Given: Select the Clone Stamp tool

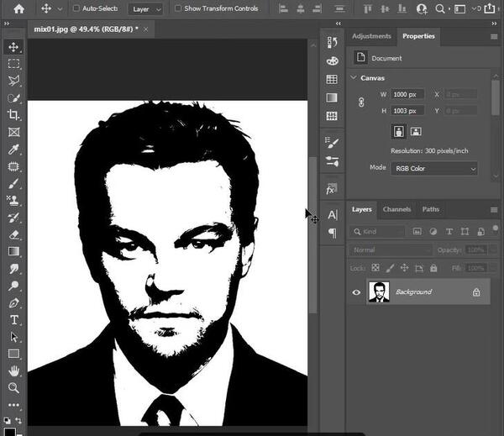Looking at the screenshot, I should (13, 201).
